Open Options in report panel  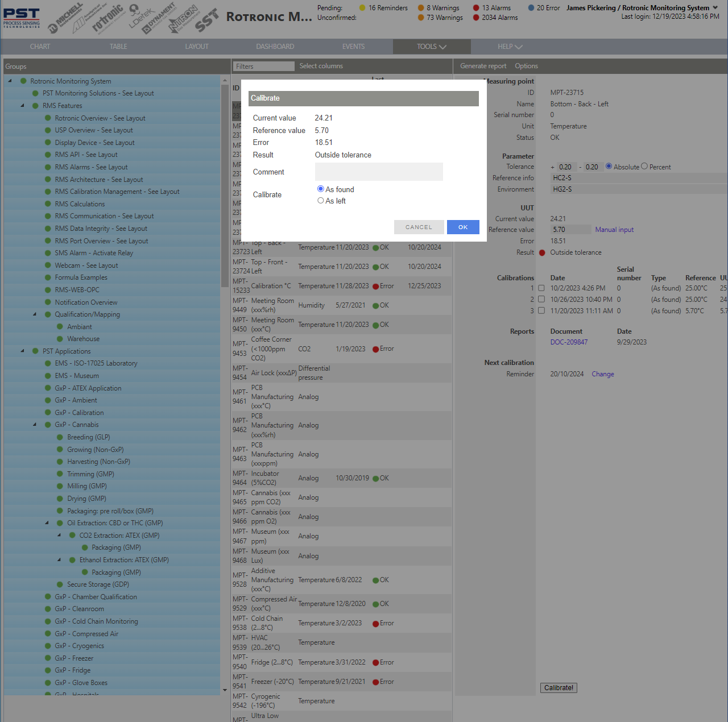(526, 66)
